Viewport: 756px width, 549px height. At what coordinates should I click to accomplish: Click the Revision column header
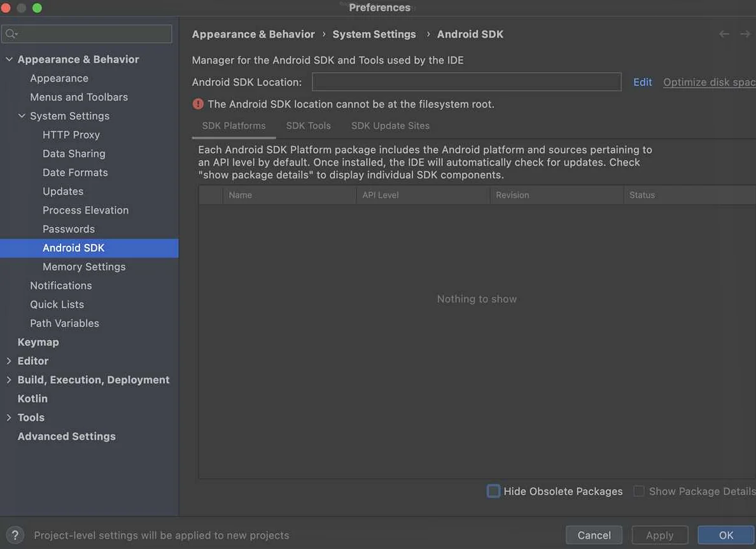pyautogui.click(x=556, y=195)
